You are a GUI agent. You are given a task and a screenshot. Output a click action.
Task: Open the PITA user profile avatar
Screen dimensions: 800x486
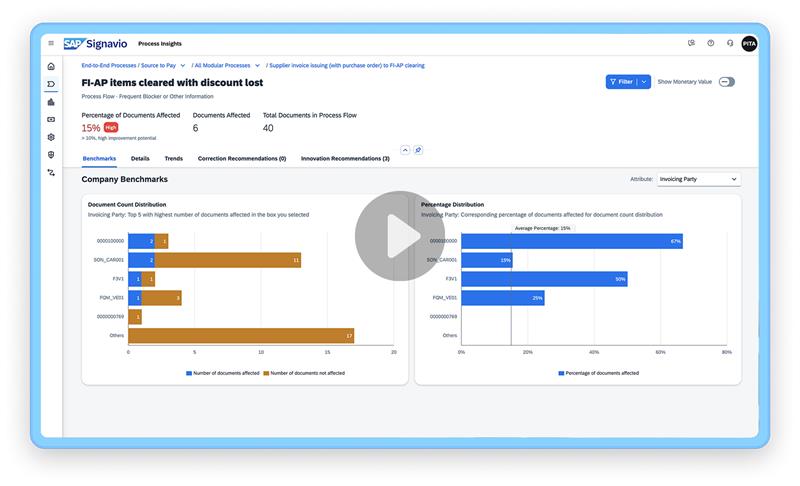point(749,43)
